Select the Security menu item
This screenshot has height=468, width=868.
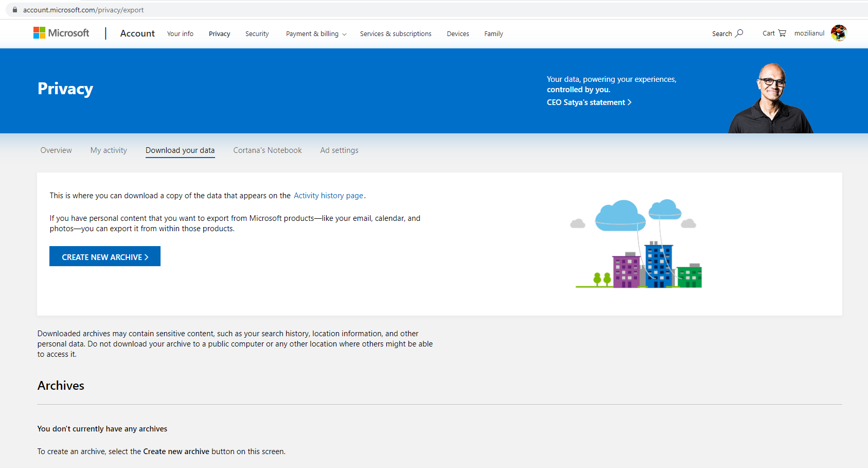click(x=257, y=33)
